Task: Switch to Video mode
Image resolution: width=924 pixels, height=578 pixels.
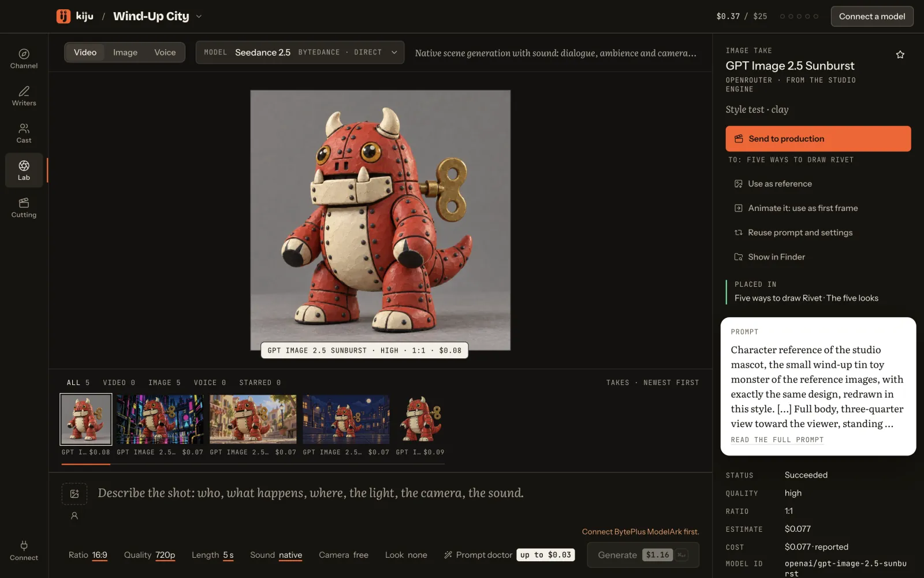Action: (85, 53)
